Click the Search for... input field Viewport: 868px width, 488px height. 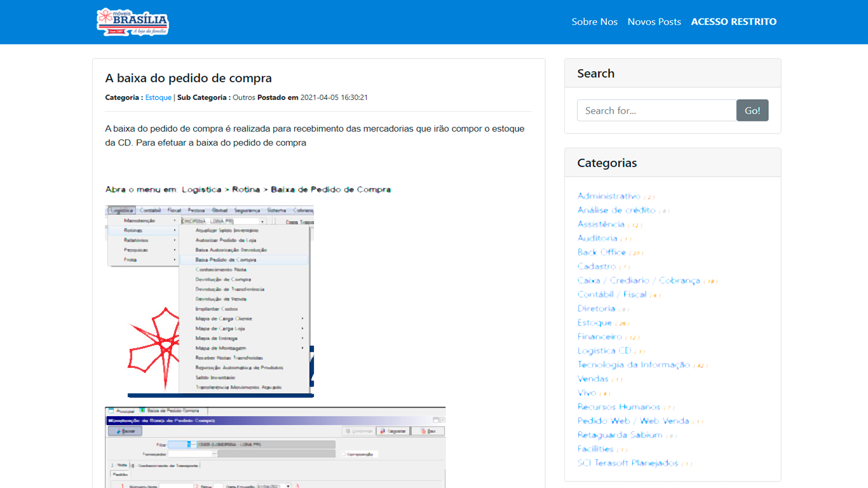coord(656,111)
